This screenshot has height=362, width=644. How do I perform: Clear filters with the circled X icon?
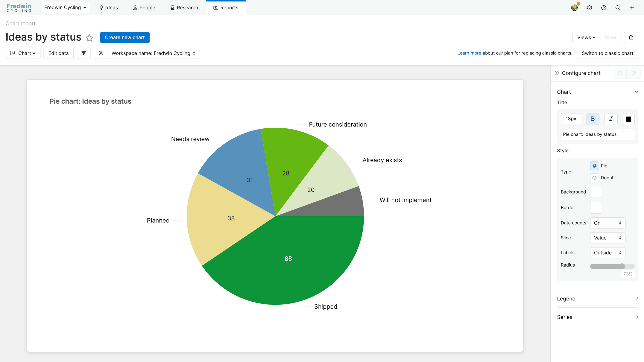click(x=101, y=53)
